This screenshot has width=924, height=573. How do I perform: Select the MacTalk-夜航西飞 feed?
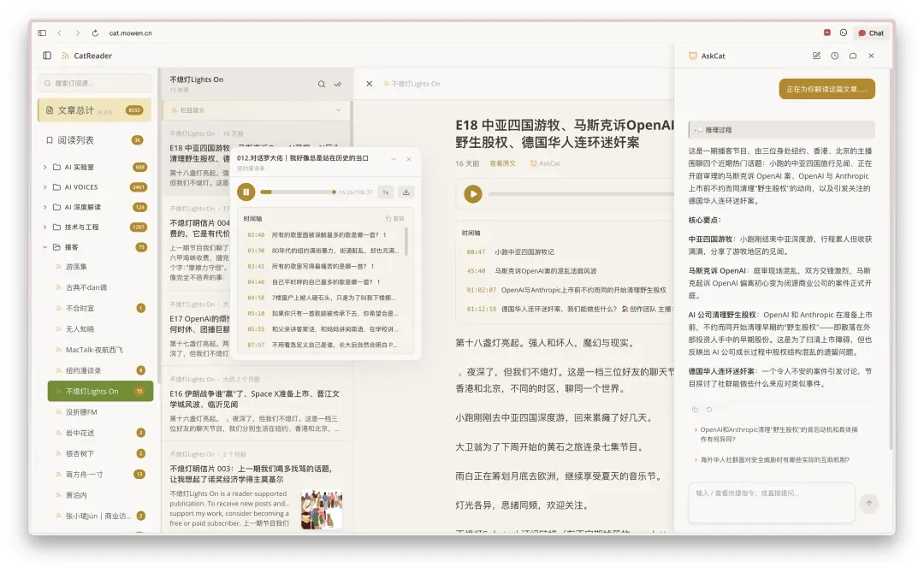coord(100,350)
